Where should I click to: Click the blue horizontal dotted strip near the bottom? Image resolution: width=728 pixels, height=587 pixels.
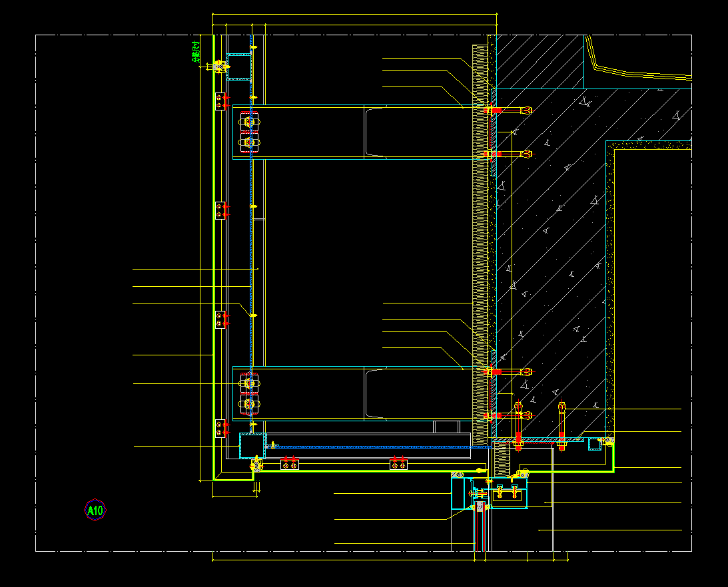(373, 447)
